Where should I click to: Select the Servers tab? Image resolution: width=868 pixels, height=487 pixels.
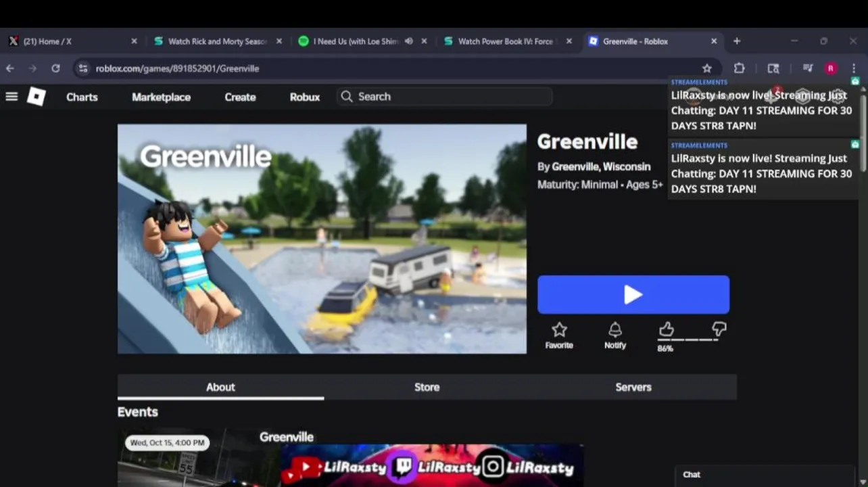(x=633, y=387)
